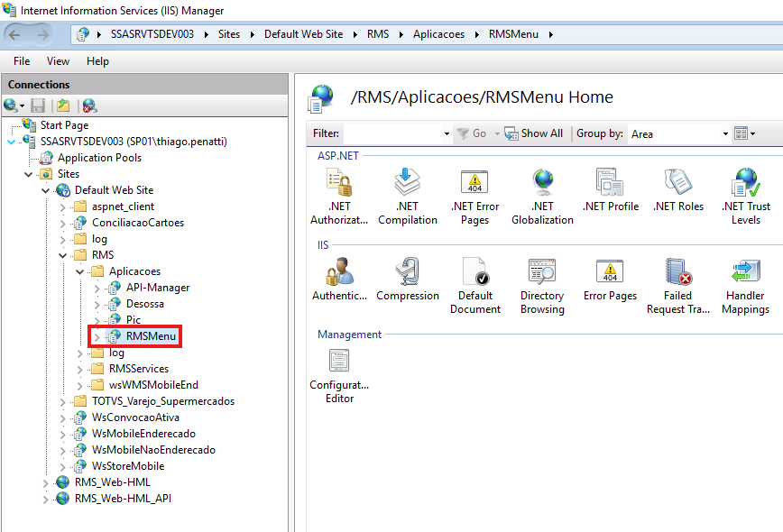Open .NET Trust Levels feature

point(745,197)
